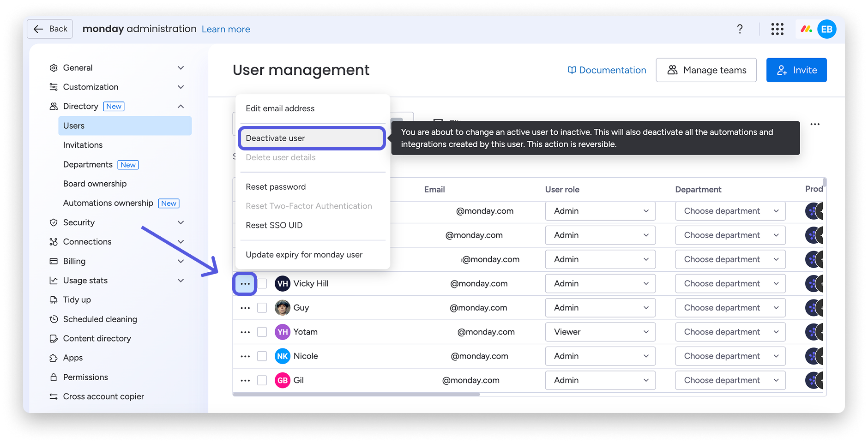Click the Billing card icon

pos(54,261)
